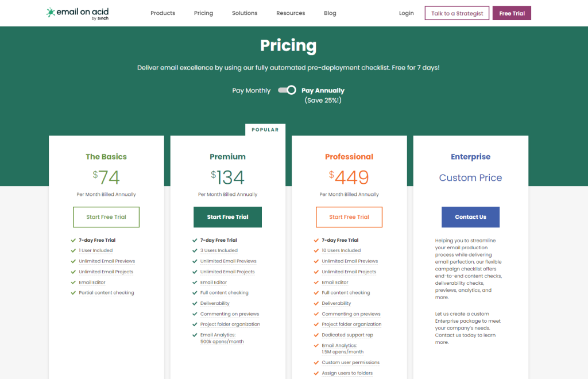Select the Pay Annually label

pyautogui.click(x=323, y=91)
